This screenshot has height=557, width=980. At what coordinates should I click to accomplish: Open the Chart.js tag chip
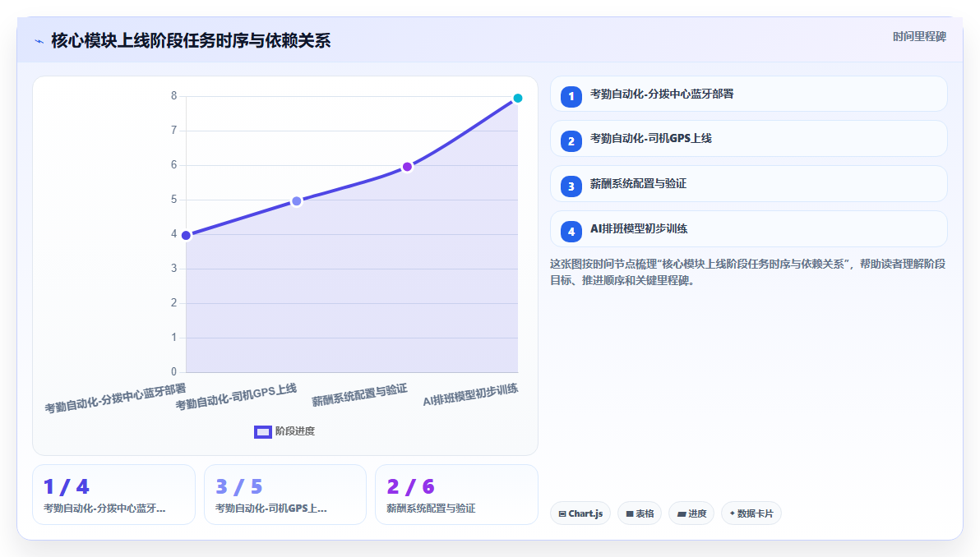point(580,513)
